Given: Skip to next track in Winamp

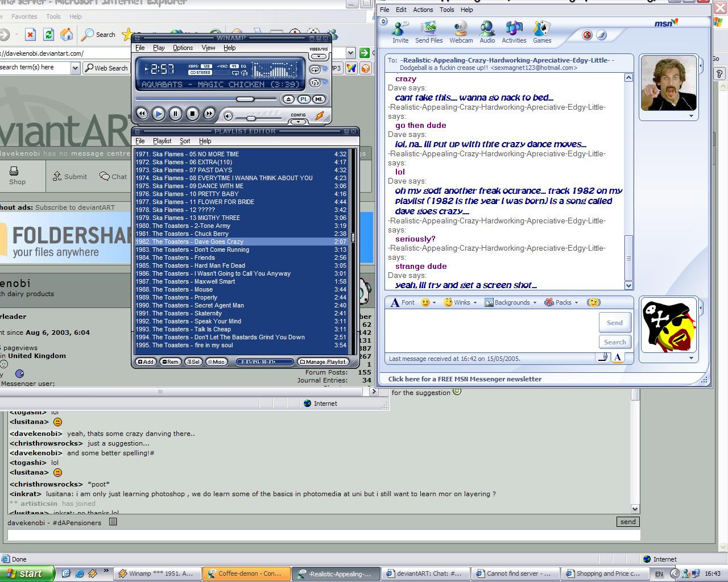Looking at the screenshot, I should [209, 114].
